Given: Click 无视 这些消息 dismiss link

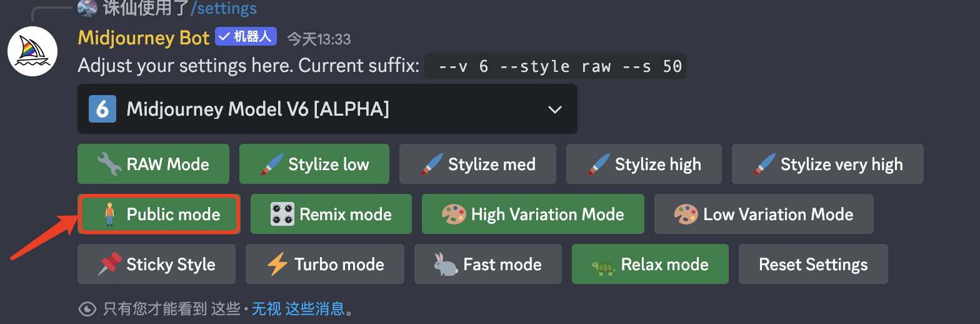Looking at the screenshot, I should pos(298,308).
